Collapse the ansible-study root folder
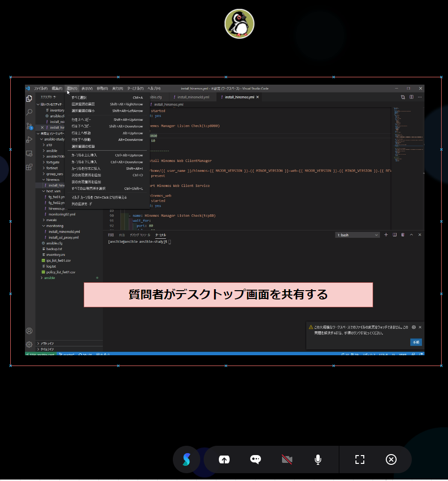 click(54, 139)
